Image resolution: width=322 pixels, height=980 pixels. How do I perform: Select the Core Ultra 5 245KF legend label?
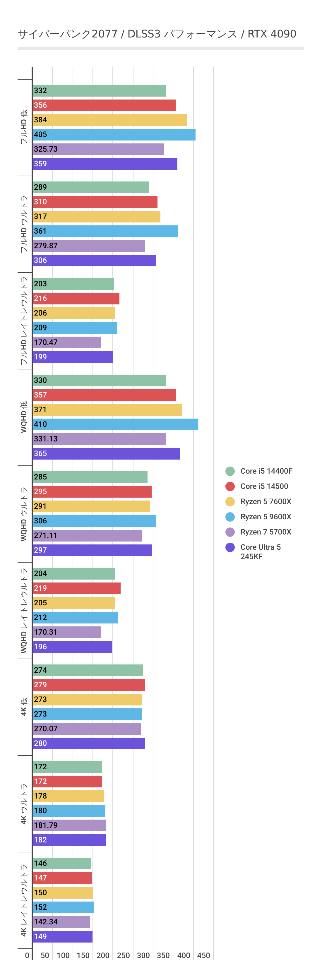point(260,552)
